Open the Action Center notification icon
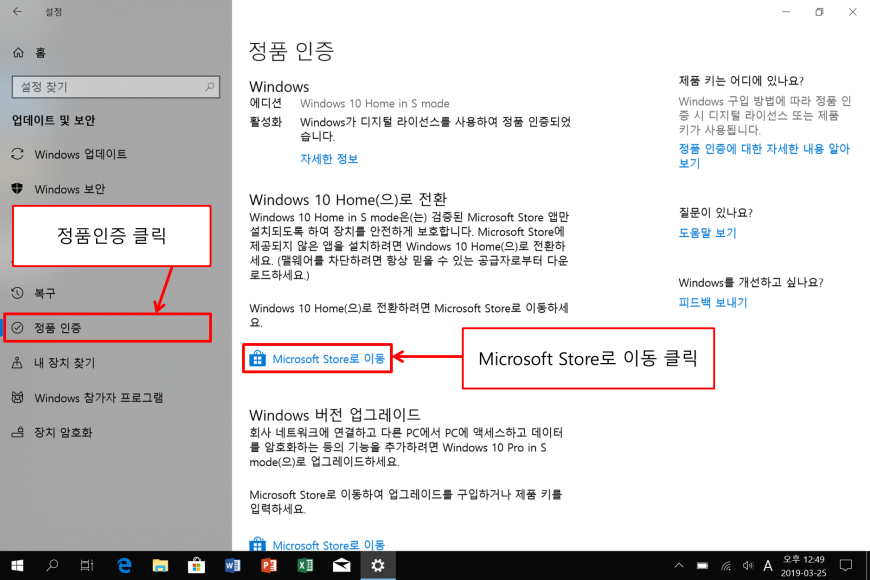This screenshot has height=580, width=870. tap(846, 566)
